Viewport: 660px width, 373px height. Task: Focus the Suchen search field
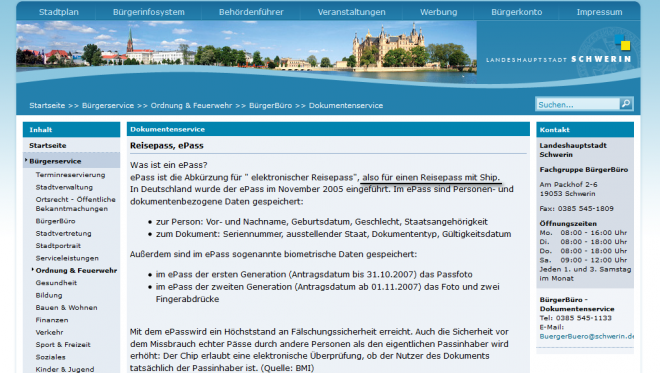[578, 104]
